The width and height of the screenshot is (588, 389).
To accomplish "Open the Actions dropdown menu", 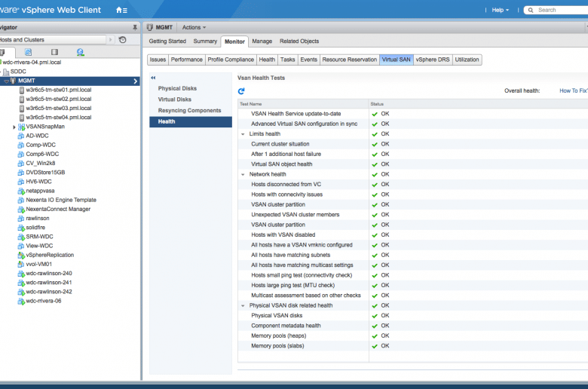I will (x=194, y=27).
